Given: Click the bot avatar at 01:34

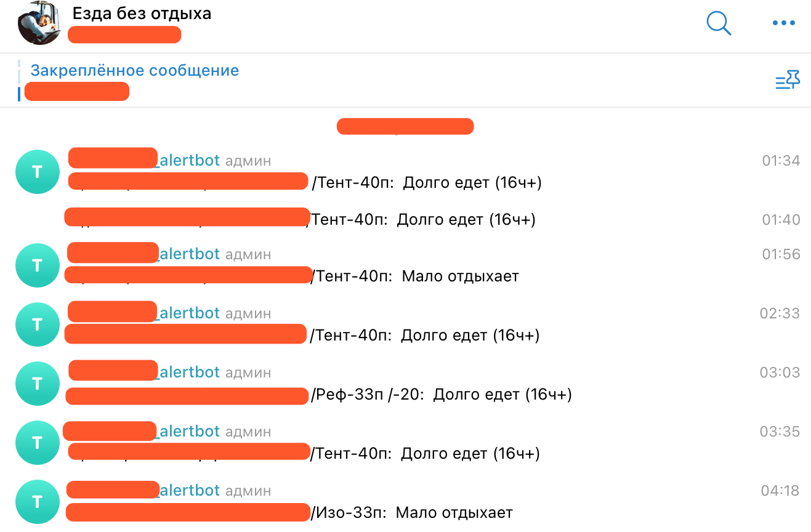Looking at the screenshot, I should click(x=37, y=172).
